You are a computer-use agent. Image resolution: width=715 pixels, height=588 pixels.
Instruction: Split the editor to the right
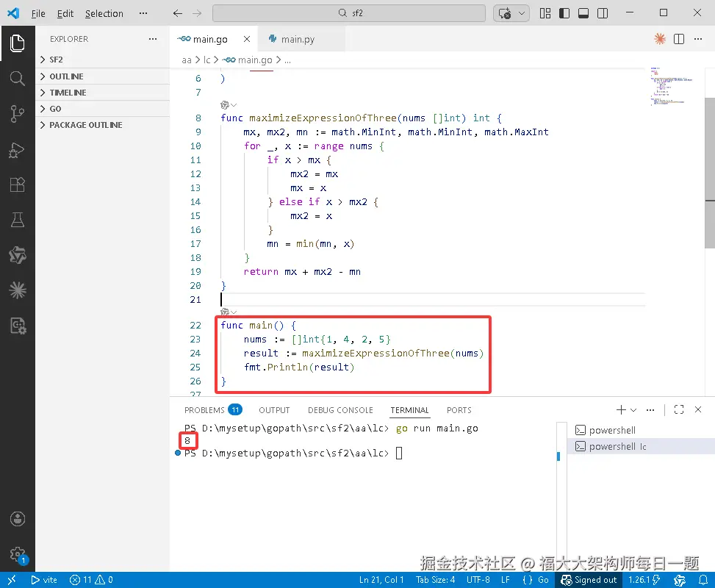coord(679,39)
